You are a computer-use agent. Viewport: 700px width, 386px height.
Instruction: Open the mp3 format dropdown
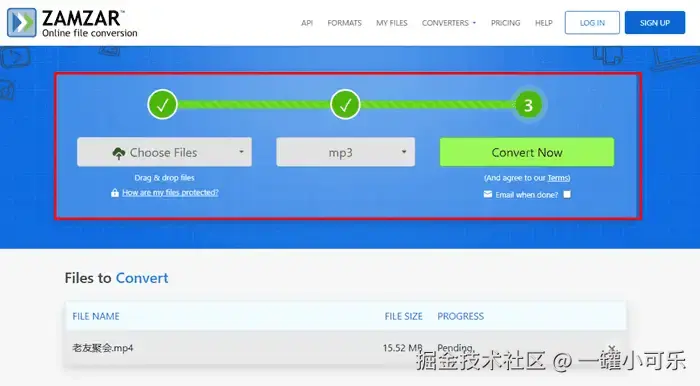click(x=345, y=152)
